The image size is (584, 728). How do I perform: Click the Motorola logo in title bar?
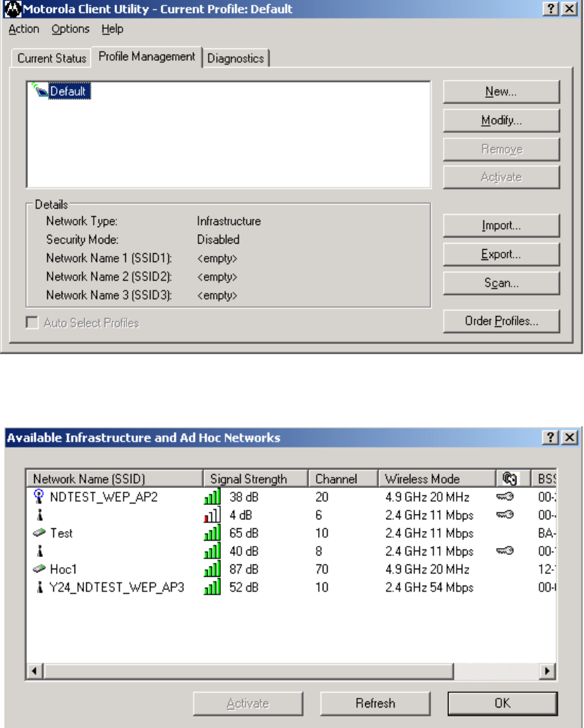(x=12, y=9)
